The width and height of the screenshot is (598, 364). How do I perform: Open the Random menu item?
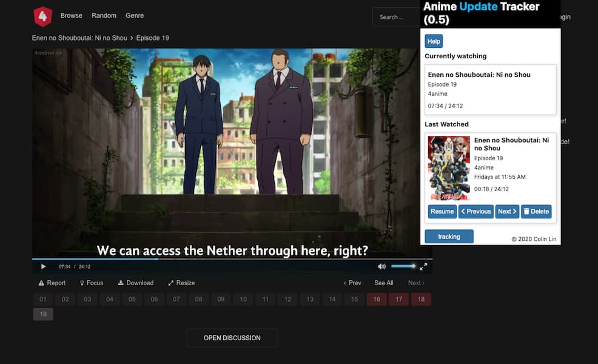[104, 16]
